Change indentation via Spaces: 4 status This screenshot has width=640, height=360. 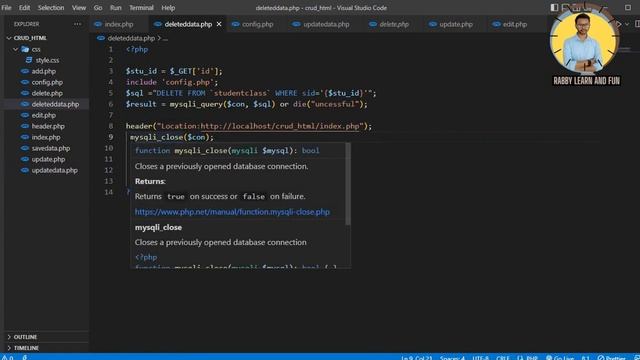click(452, 358)
